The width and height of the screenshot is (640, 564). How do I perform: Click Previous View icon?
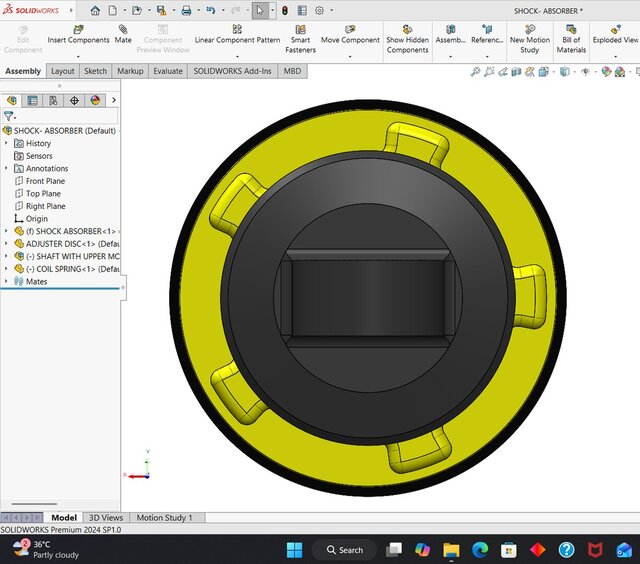503,72
